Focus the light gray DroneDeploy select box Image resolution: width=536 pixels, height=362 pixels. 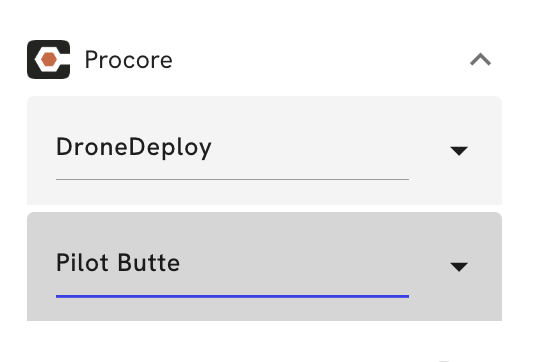click(x=264, y=150)
